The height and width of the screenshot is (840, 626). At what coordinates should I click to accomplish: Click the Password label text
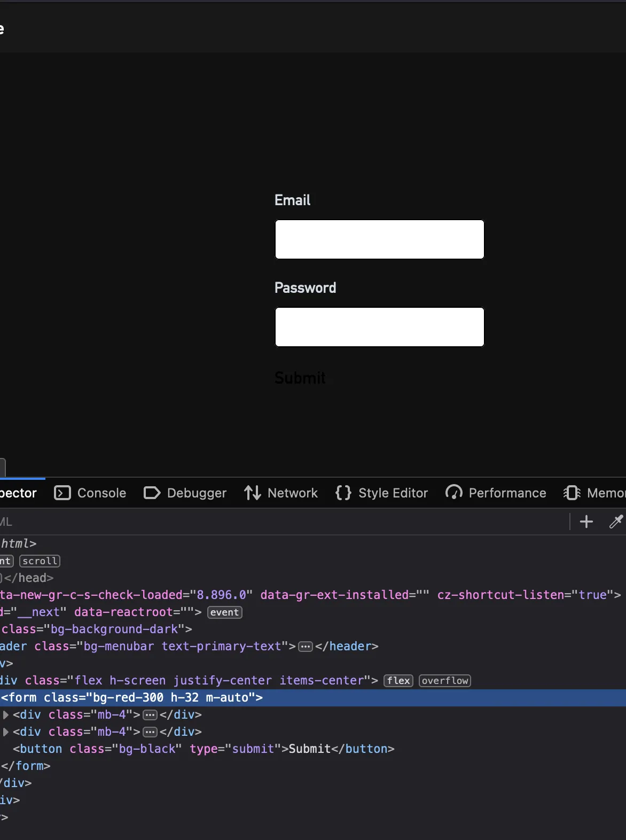[306, 287]
